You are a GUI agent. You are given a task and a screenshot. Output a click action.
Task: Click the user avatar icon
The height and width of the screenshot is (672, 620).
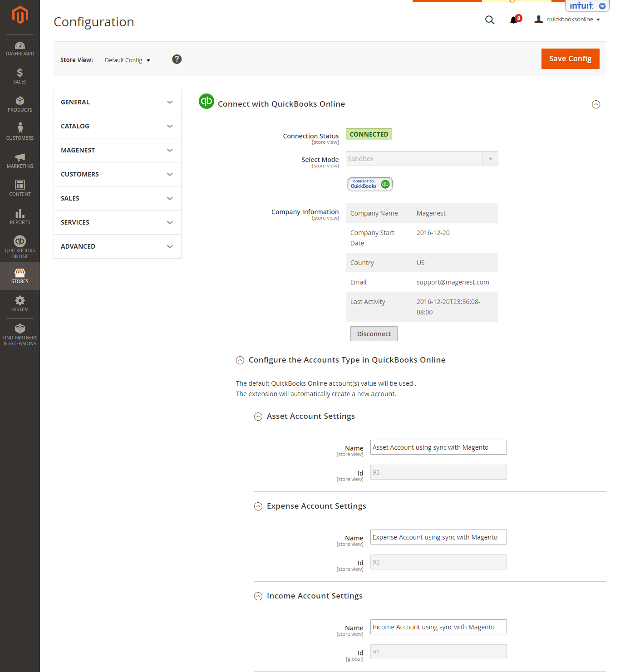(x=539, y=19)
